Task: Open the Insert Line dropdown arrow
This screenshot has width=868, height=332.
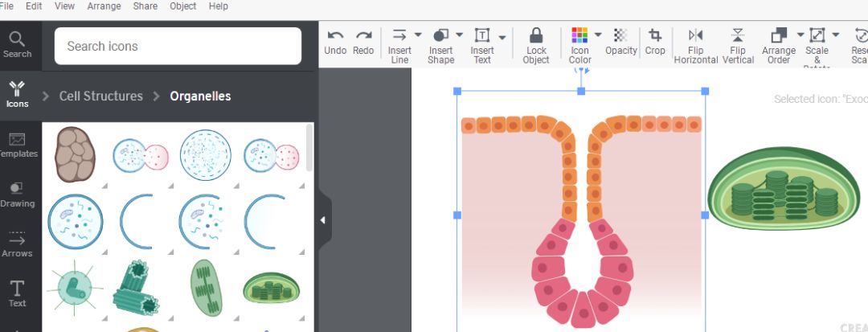Action: pyautogui.click(x=418, y=35)
